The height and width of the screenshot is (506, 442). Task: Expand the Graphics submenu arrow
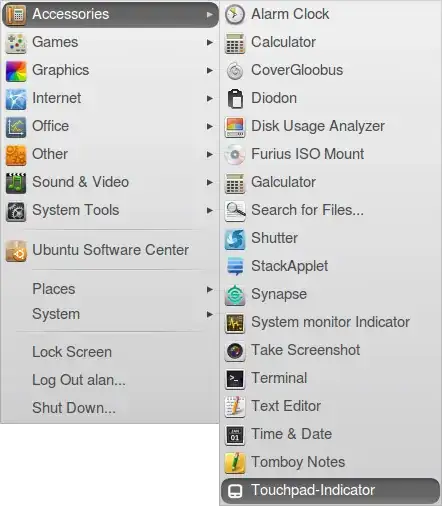pos(210,70)
